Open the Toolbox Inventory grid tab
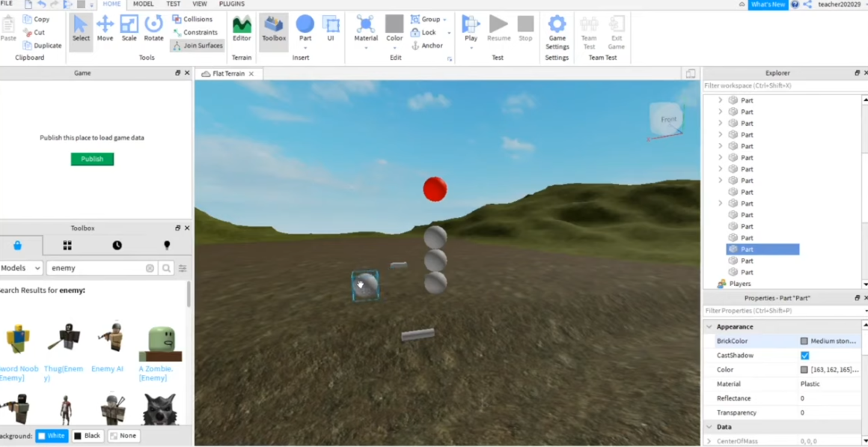 pyautogui.click(x=67, y=246)
